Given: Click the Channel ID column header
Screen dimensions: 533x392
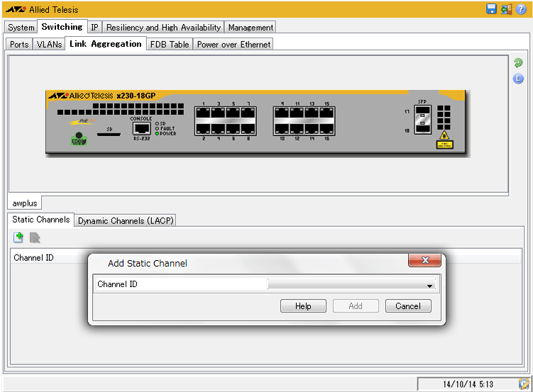Looking at the screenshot, I should click(x=33, y=257).
